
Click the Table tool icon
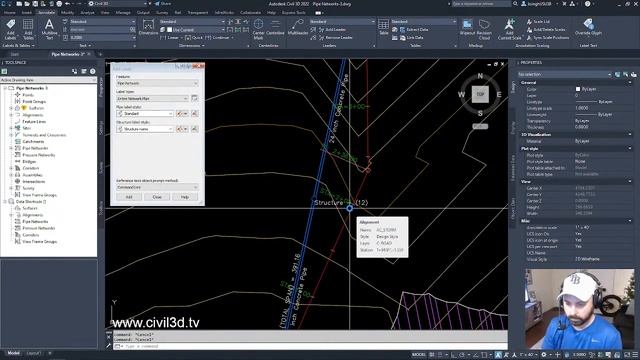(384, 27)
